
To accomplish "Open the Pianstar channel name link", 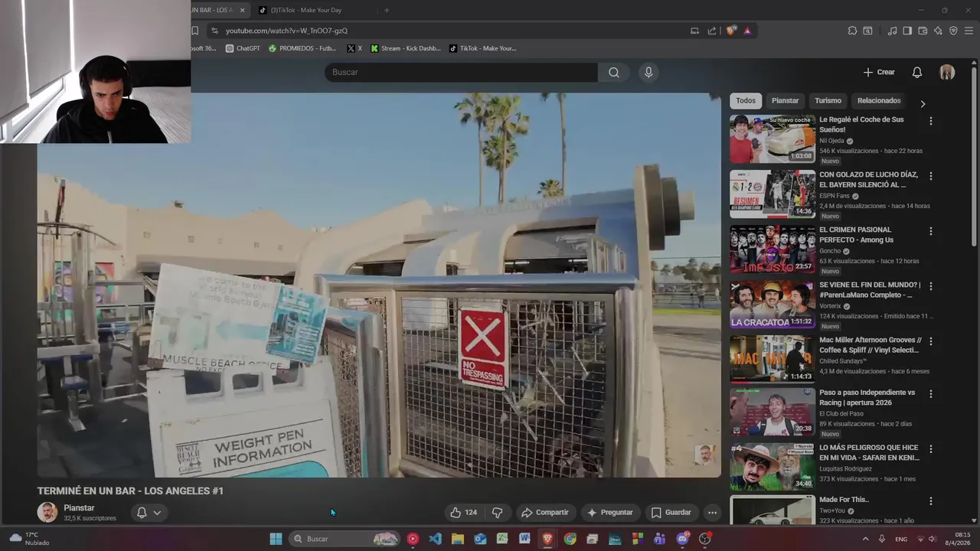I will (x=79, y=507).
